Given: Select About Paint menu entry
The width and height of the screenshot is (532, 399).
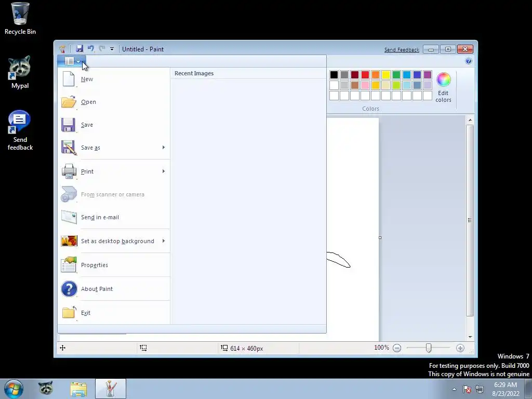Looking at the screenshot, I should 114,289.
